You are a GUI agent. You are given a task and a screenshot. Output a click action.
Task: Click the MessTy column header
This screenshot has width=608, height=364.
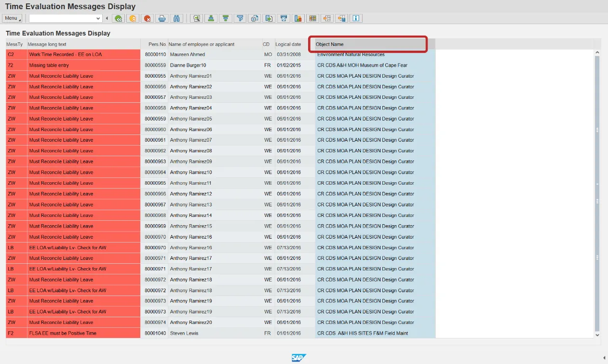16,44
